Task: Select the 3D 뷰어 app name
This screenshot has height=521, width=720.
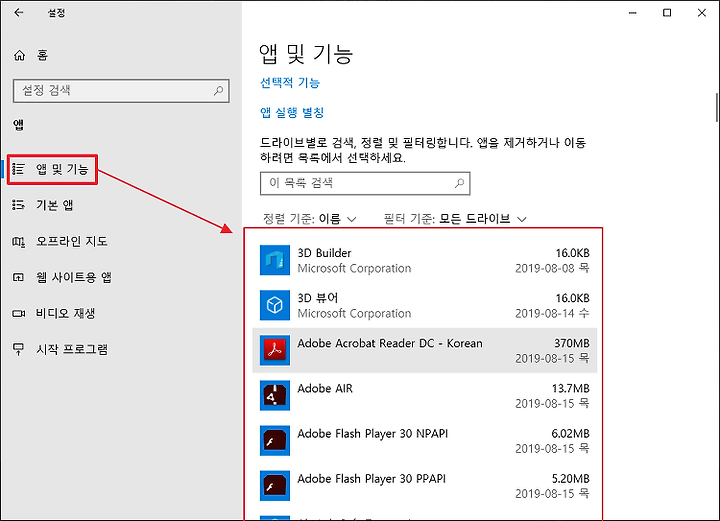Action: 318,298
